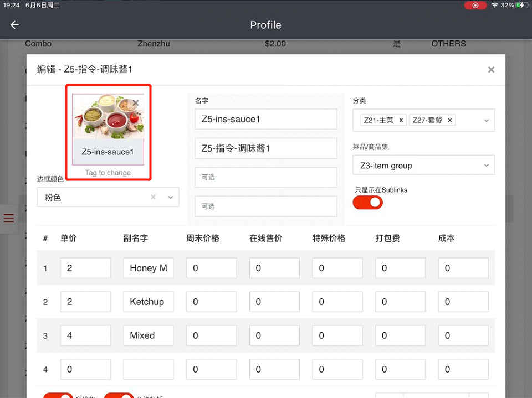Image resolution: width=532 pixels, height=398 pixels.
Task: Edit row 1 打包费 field
Action: 400,268
